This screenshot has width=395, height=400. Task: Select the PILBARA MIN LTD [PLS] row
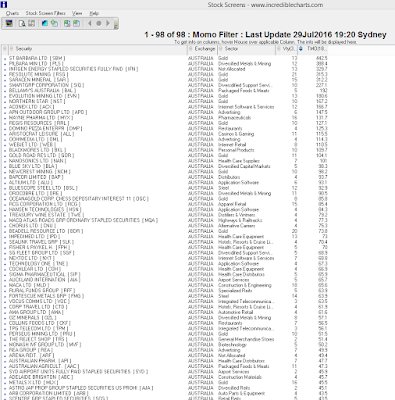(165, 63)
